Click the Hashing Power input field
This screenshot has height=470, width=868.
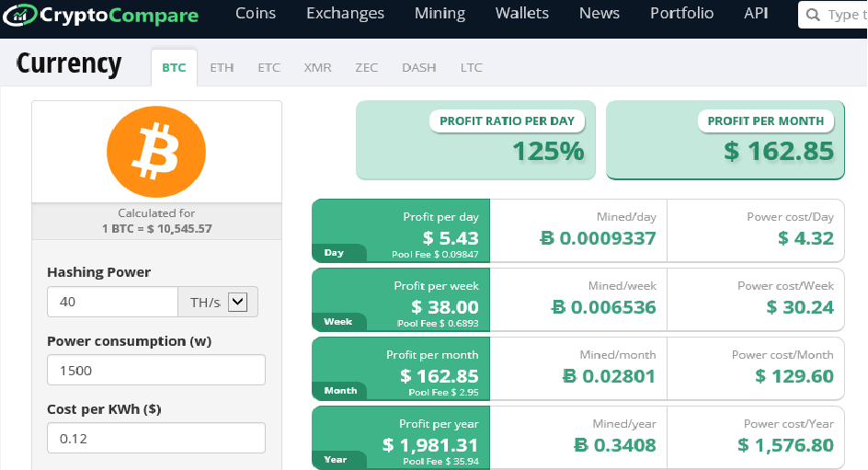point(112,302)
